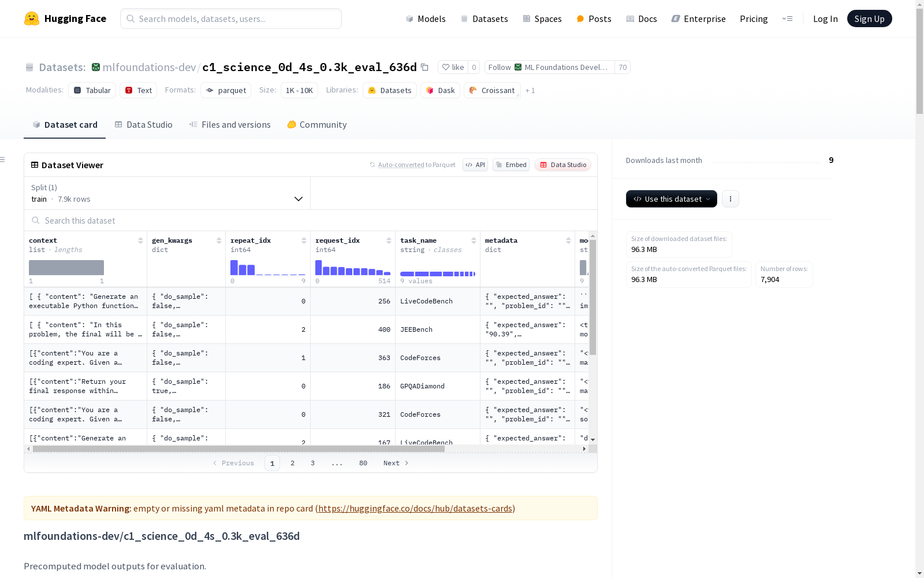Image resolution: width=924 pixels, height=578 pixels.
Task: Open the datasets-cards documentation link
Action: point(415,509)
